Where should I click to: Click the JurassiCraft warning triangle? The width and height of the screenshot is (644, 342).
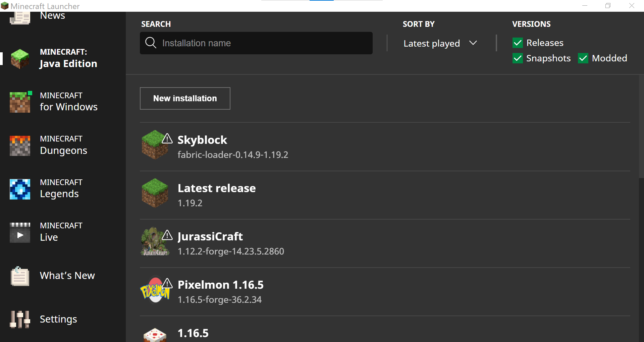click(167, 235)
